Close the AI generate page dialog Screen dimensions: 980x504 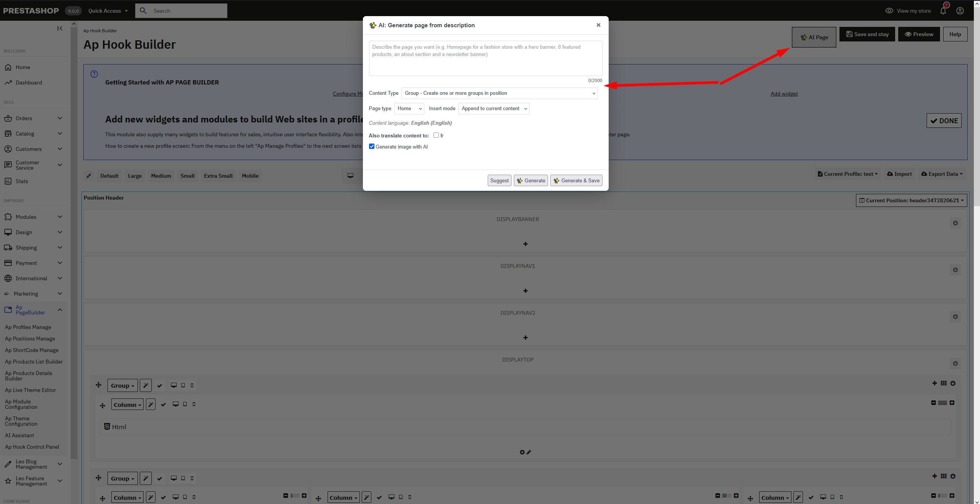pos(598,25)
